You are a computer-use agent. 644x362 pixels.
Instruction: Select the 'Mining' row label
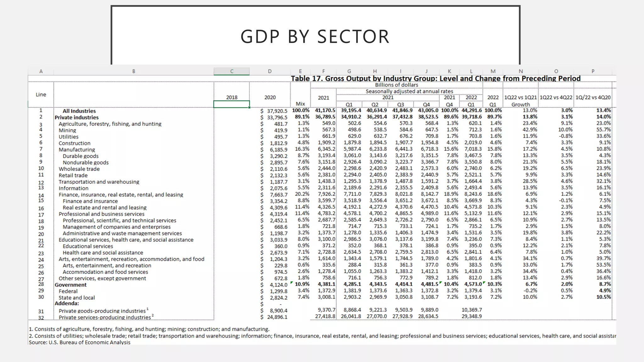tap(67, 130)
